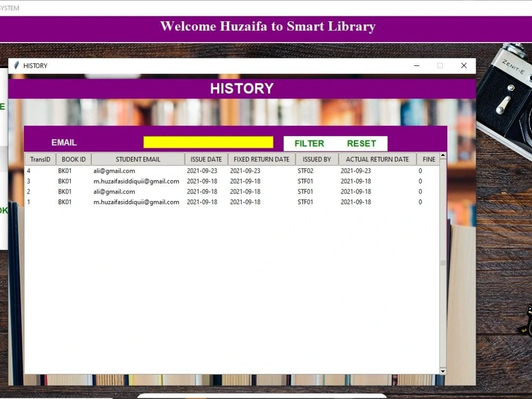The height and width of the screenshot is (399, 532).
Task: Click the BOOK ID column header
Action: (73, 159)
